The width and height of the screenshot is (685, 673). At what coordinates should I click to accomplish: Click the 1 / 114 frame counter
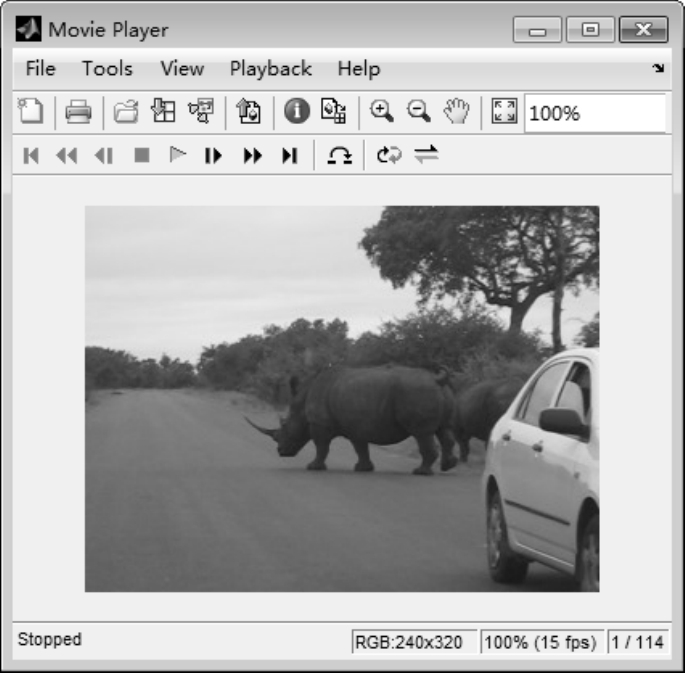(x=638, y=642)
